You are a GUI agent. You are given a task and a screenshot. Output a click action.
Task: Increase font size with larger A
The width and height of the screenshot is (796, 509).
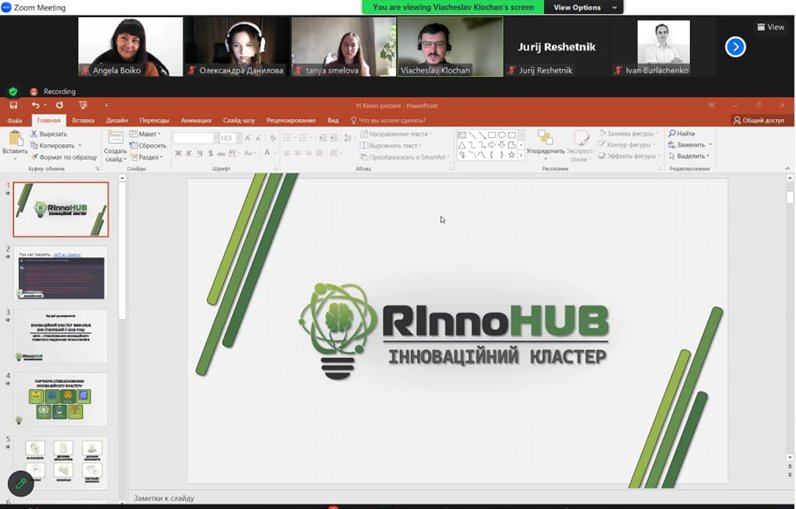coord(248,138)
